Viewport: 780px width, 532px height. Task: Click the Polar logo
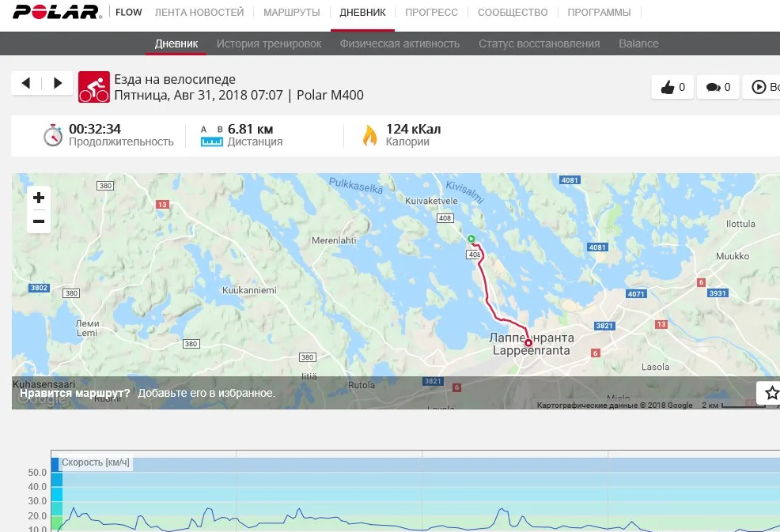(57, 12)
